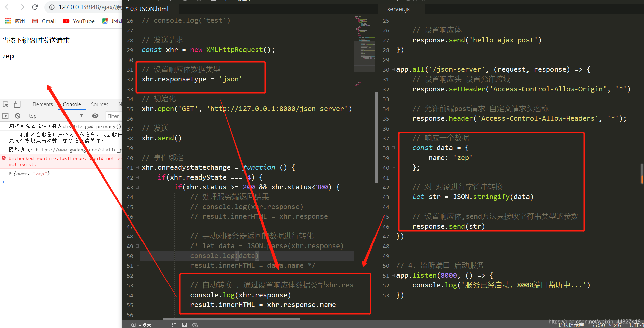Open the terminal icon in status bar

(x=184, y=325)
